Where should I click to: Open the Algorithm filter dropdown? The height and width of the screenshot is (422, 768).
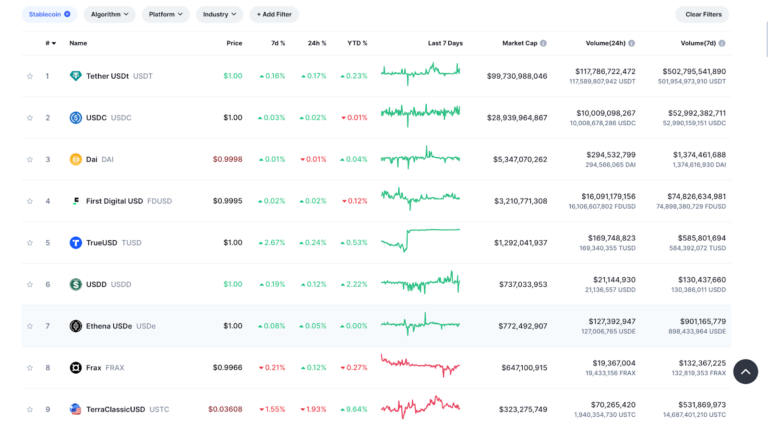coord(109,14)
